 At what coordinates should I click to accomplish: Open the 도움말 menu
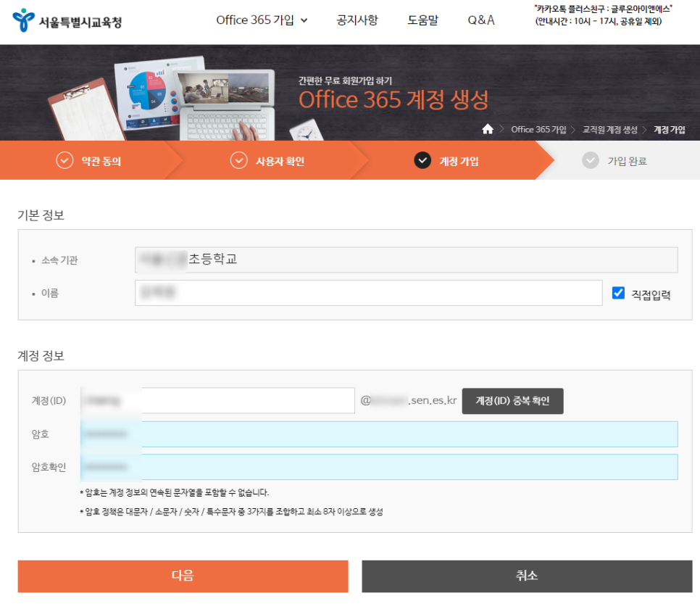click(422, 20)
